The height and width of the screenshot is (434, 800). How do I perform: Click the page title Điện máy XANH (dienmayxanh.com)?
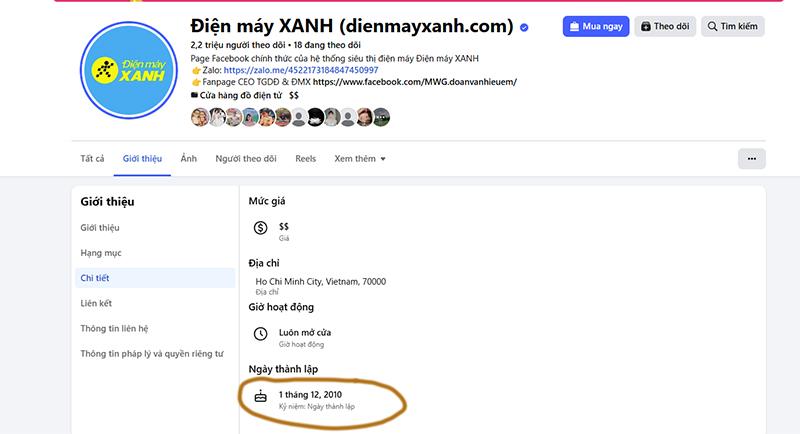(x=352, y=25)
